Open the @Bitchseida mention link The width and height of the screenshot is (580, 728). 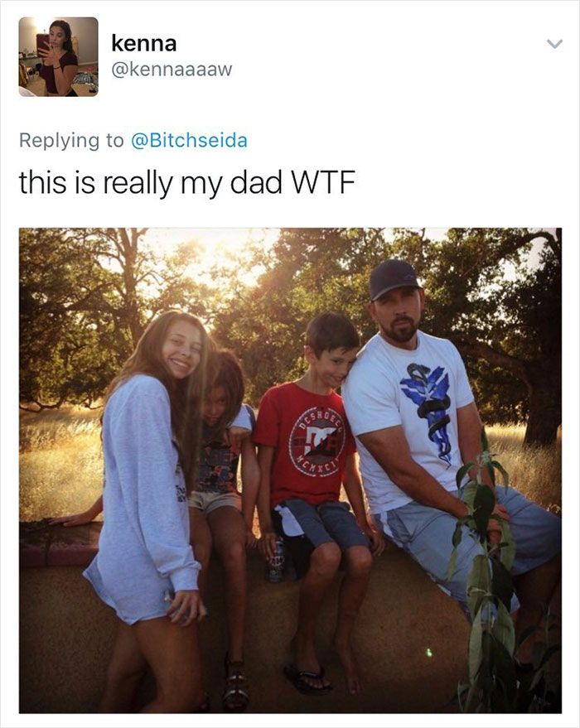[x=188, y=140]
